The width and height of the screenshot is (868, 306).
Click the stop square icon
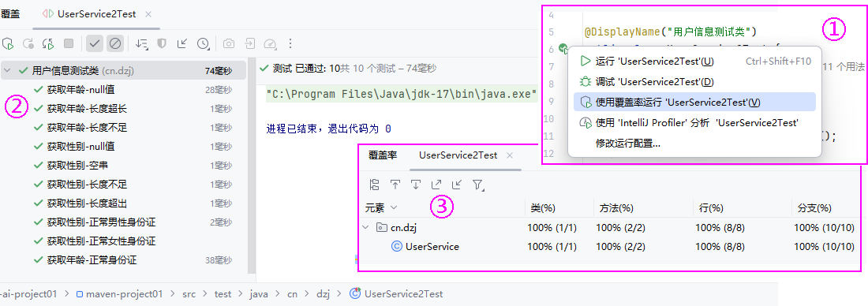pos(69,43)
